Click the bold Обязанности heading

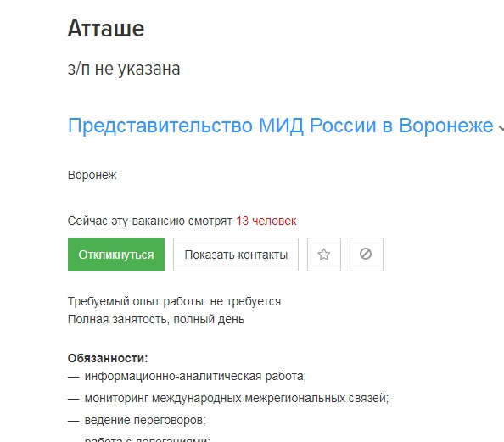(x=108, y=358)
